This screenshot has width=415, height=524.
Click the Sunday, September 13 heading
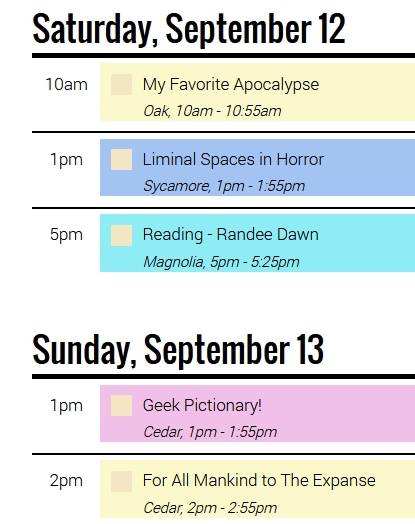178,350
